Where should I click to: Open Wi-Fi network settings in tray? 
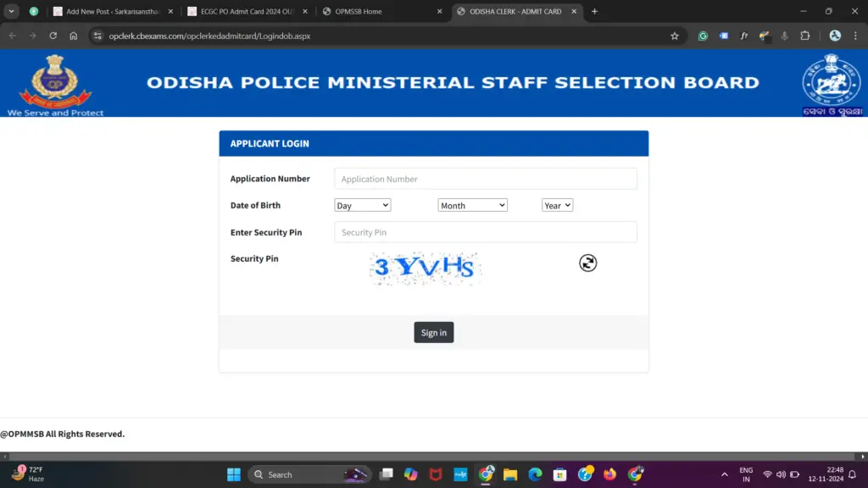click(x=767, y=474)
